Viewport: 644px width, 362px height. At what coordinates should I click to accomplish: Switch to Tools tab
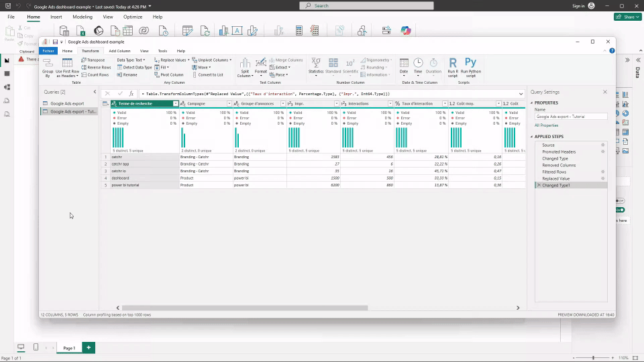(162, 51)
